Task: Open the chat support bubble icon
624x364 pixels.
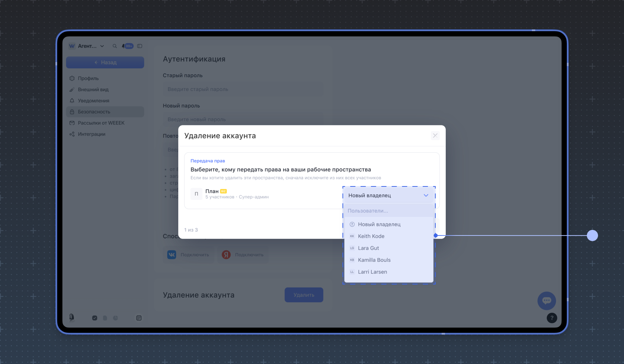Action: click(546, 300)
